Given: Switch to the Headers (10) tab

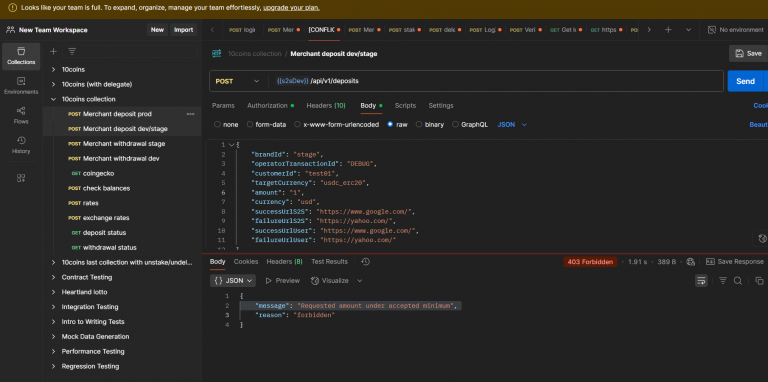Looking at the screenshot, I should click(326, 105).
